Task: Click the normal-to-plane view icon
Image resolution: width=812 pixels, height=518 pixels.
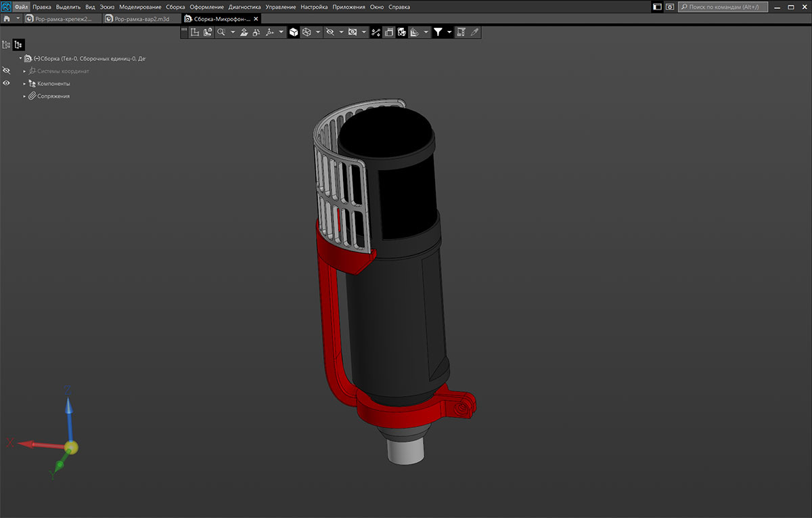Action: [244, 32]
